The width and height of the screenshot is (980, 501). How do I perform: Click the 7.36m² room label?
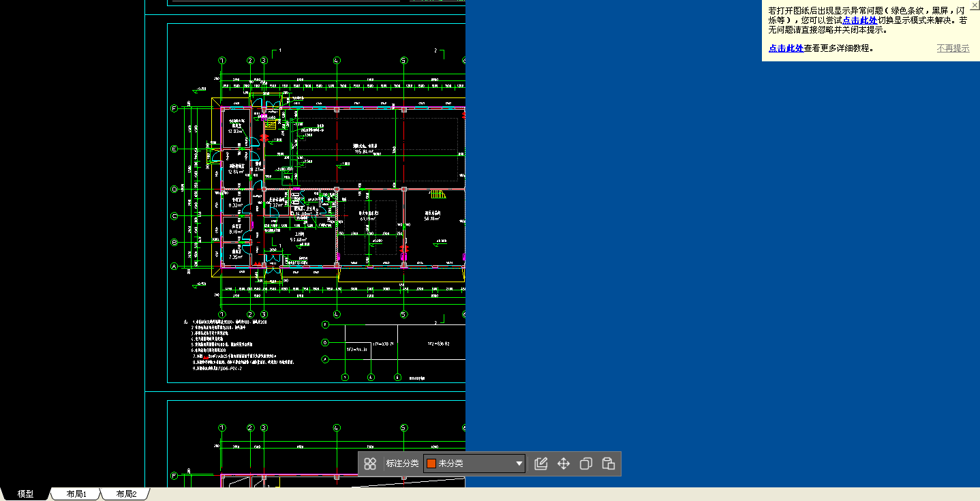pos(236,257)
